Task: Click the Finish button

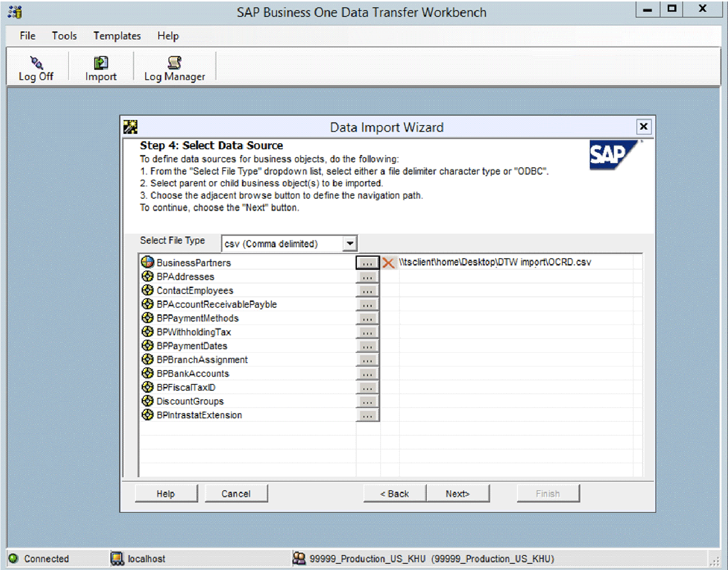Action: [x=548, y=493]
